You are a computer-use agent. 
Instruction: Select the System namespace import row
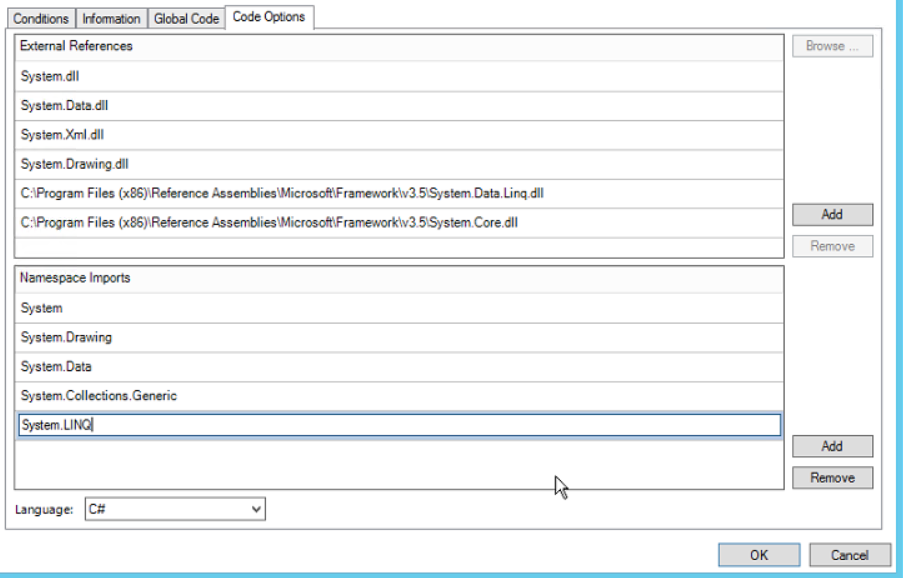pos(399,308)
